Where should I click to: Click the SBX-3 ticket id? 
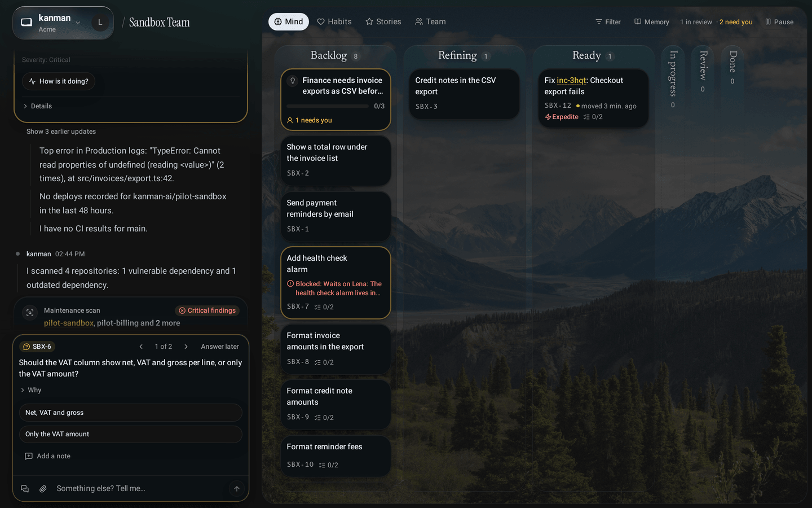[x=426, y=107]
